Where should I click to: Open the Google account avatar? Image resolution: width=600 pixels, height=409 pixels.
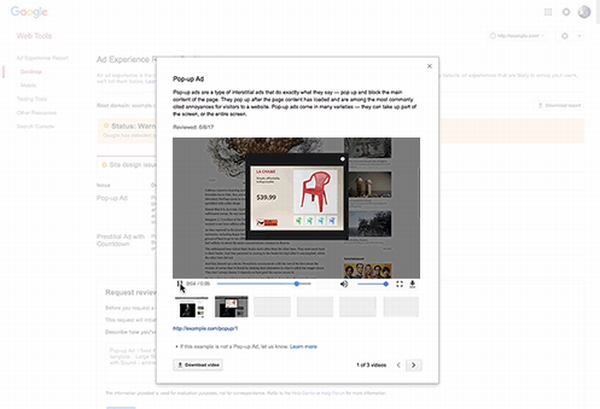point(585,12)
